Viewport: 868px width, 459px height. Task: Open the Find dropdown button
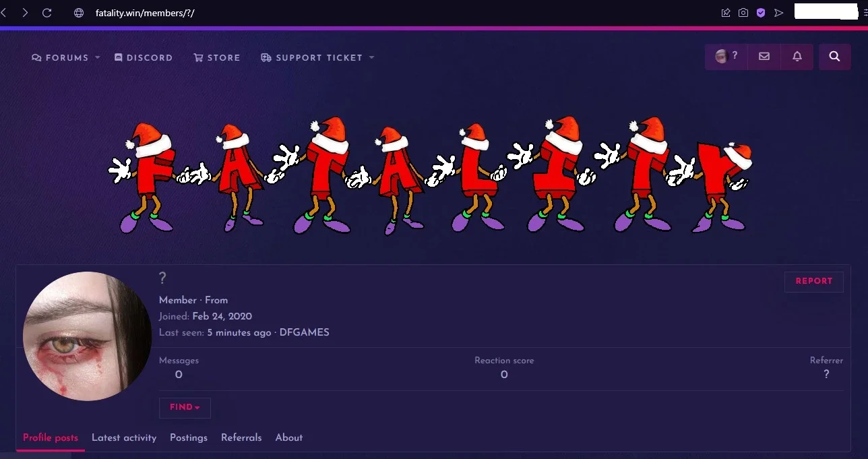click(x=185, y=408)
